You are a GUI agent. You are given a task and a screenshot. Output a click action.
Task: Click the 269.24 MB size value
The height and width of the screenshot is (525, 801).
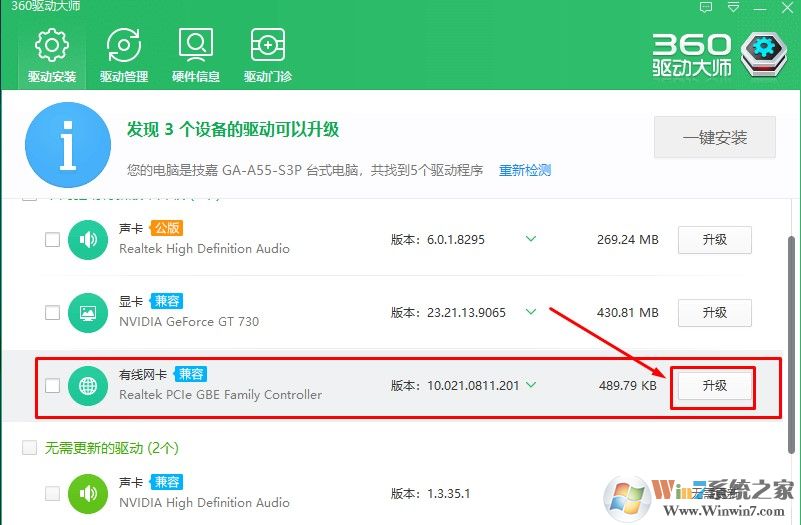(x=627, y=240)
